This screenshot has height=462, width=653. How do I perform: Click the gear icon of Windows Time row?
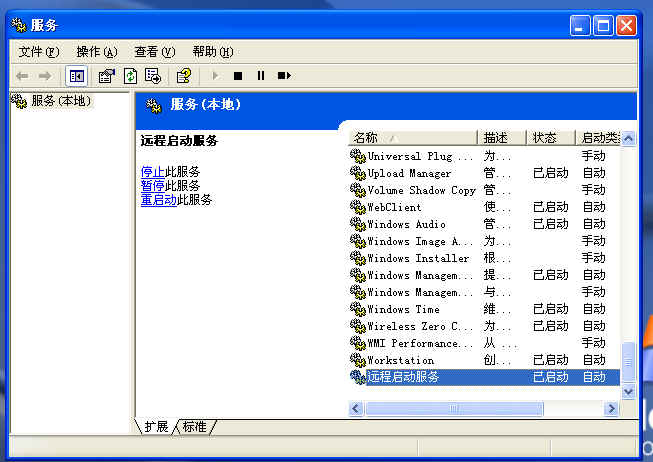[x=358, y=309]
